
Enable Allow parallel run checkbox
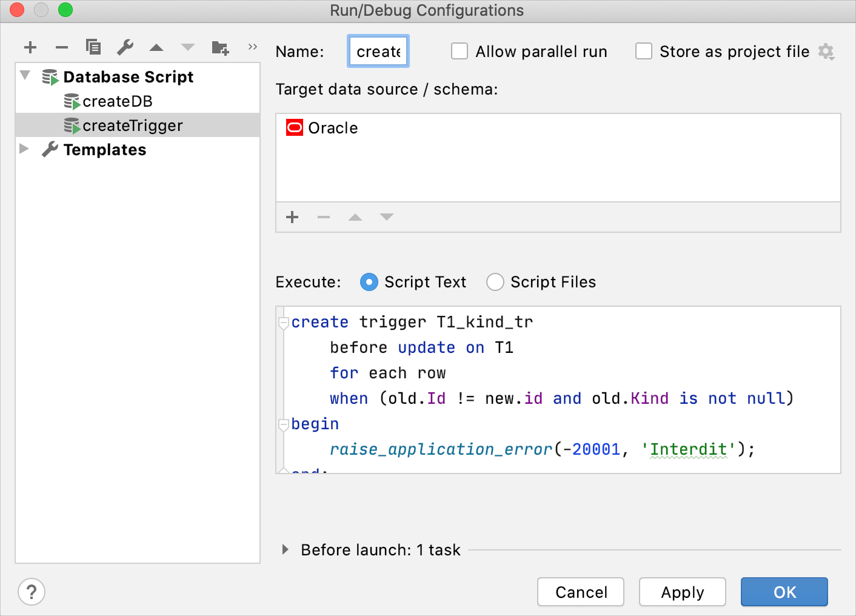point(460,51)
